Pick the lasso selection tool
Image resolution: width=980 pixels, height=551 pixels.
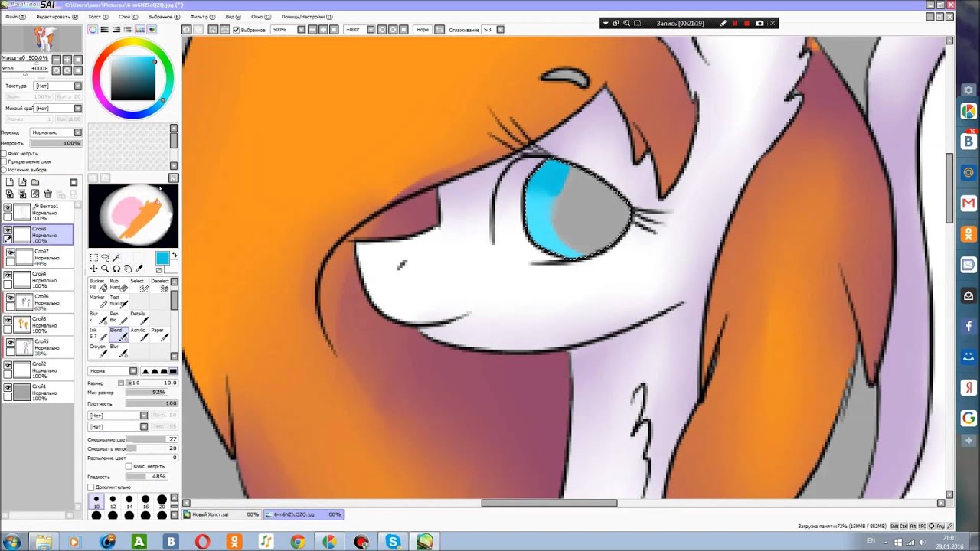point(105,257)
